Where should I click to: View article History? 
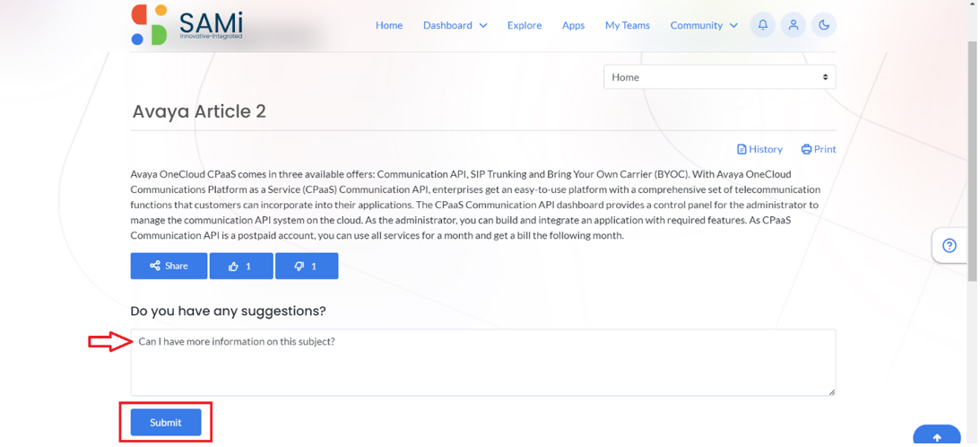[x=760, y=149]
